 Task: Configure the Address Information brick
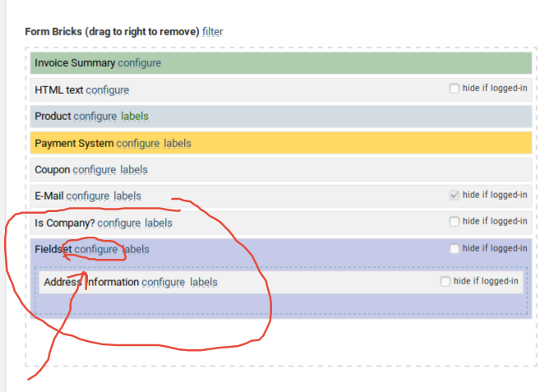click(163, 282)
